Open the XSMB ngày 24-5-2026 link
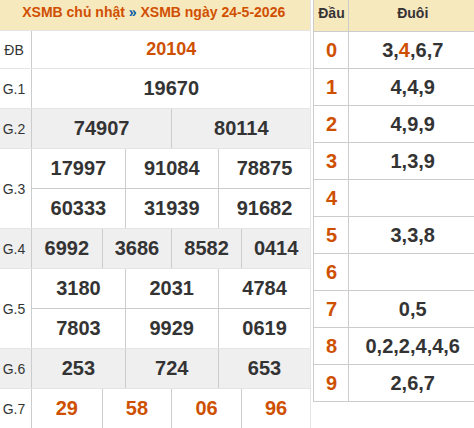474x428 pixels. point(213,13)
